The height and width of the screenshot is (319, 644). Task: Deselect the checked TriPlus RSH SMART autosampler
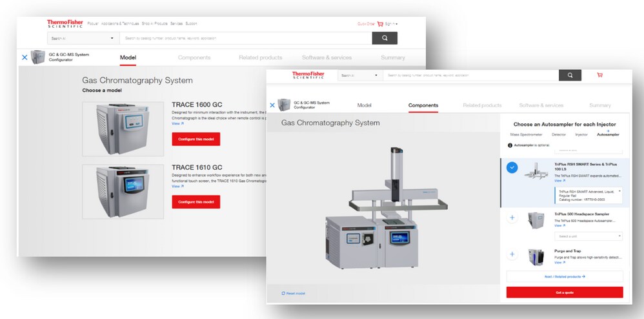(512, 168)
